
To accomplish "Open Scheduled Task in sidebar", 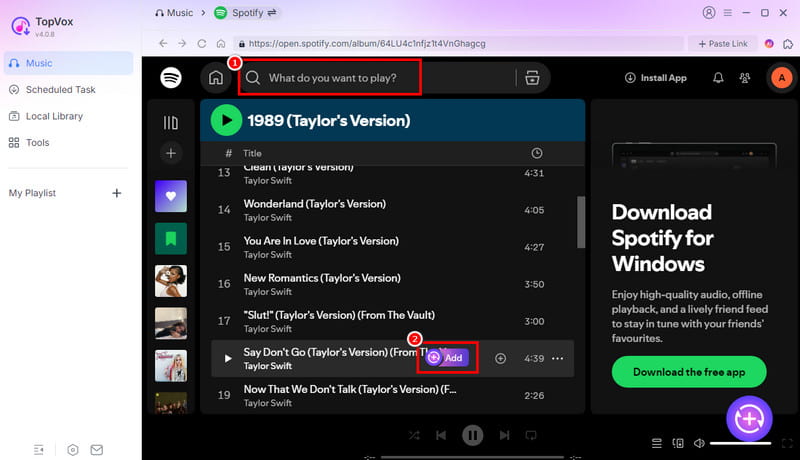I will click(68, 90).
